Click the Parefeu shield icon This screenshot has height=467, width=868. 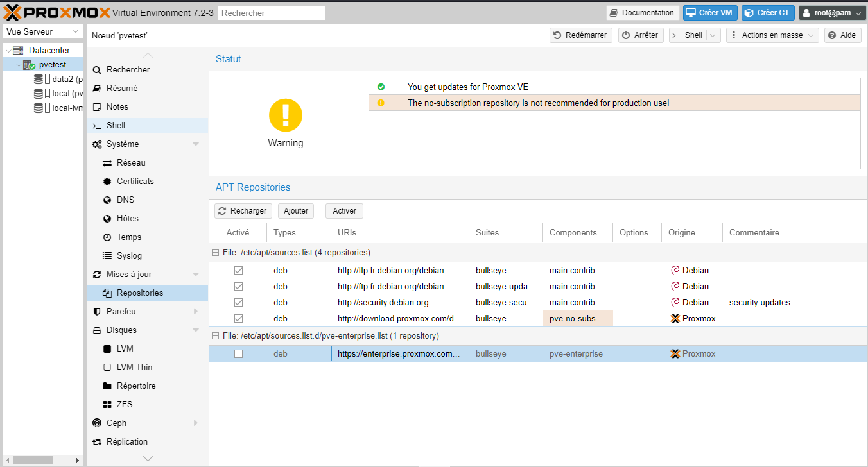click(97, 312)
